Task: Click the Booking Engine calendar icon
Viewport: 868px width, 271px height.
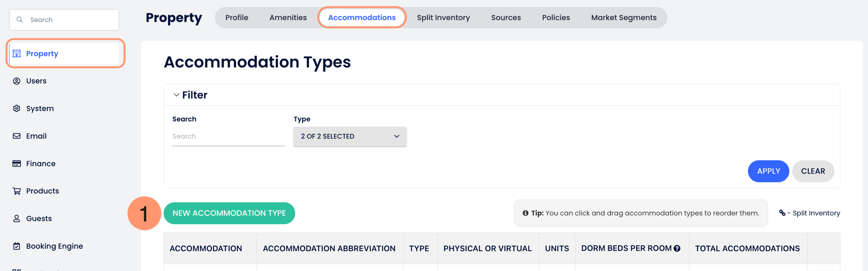Action: (x=16, y=246)
